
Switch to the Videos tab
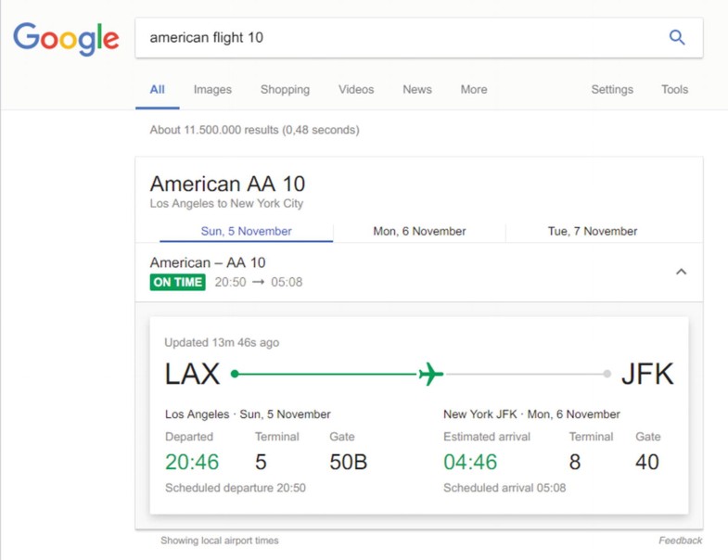pos(356,89)
